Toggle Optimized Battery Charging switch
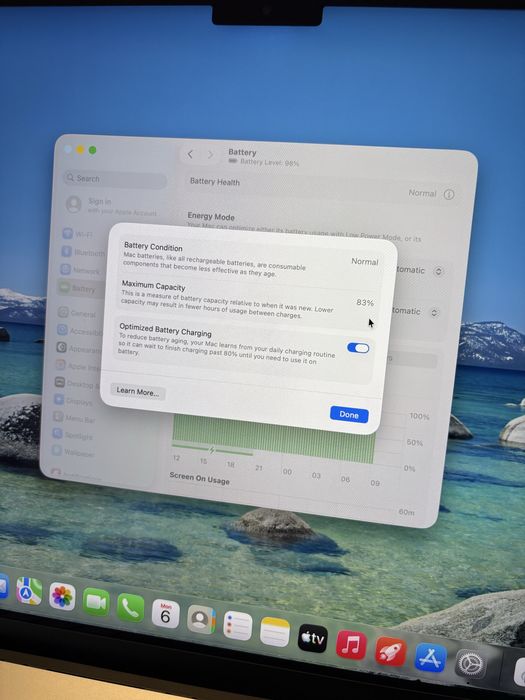This screenshot has height=700, width=525. tap(358, 348)
